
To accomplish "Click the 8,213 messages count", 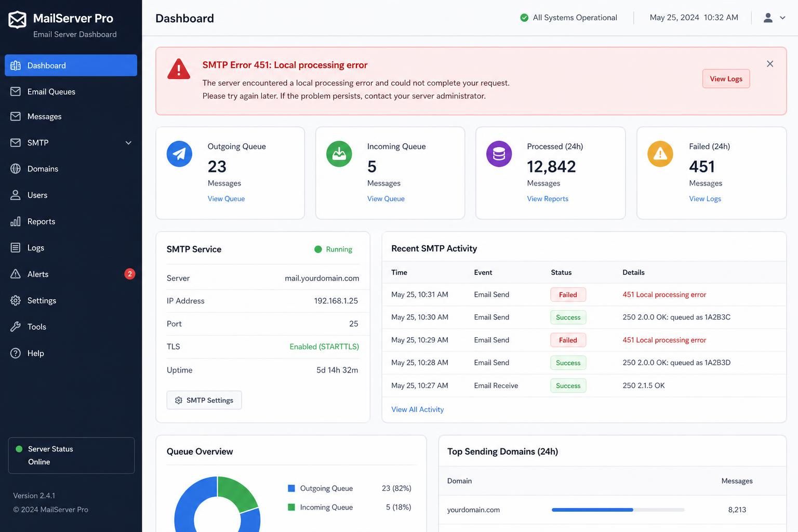I will [737, 510].
